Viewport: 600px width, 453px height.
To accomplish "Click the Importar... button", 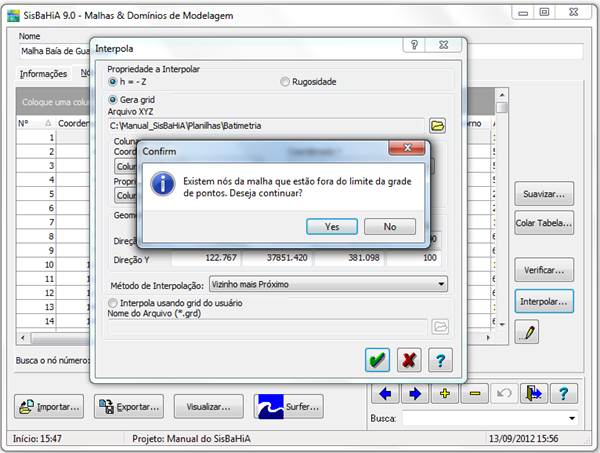I will pos(49,407).
